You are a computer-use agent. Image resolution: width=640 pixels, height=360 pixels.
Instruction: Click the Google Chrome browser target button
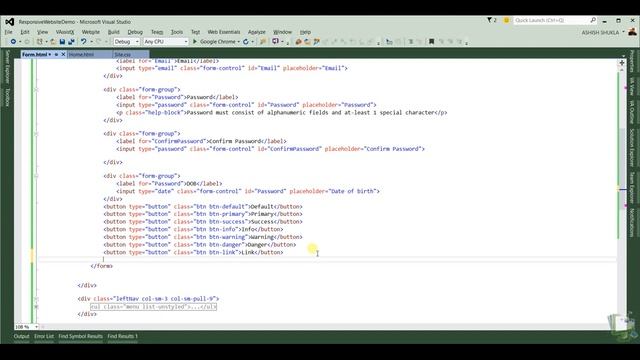pos(218,42)
